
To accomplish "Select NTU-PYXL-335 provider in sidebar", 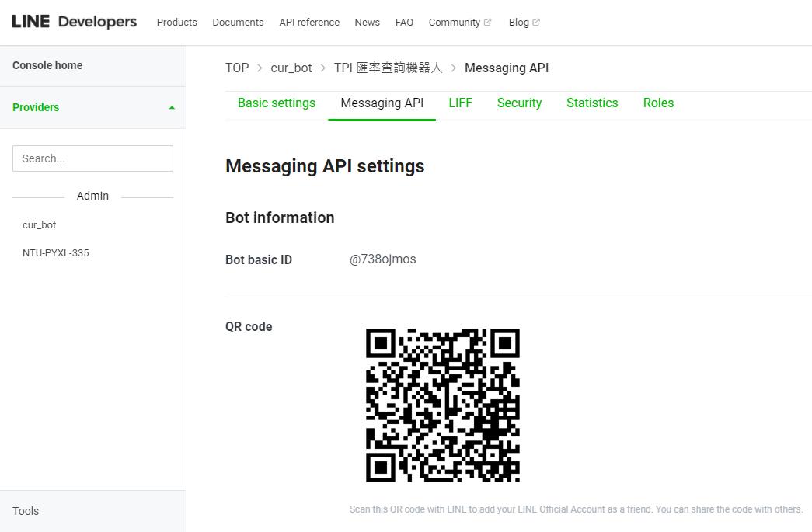I will click(x=56, y=253).
